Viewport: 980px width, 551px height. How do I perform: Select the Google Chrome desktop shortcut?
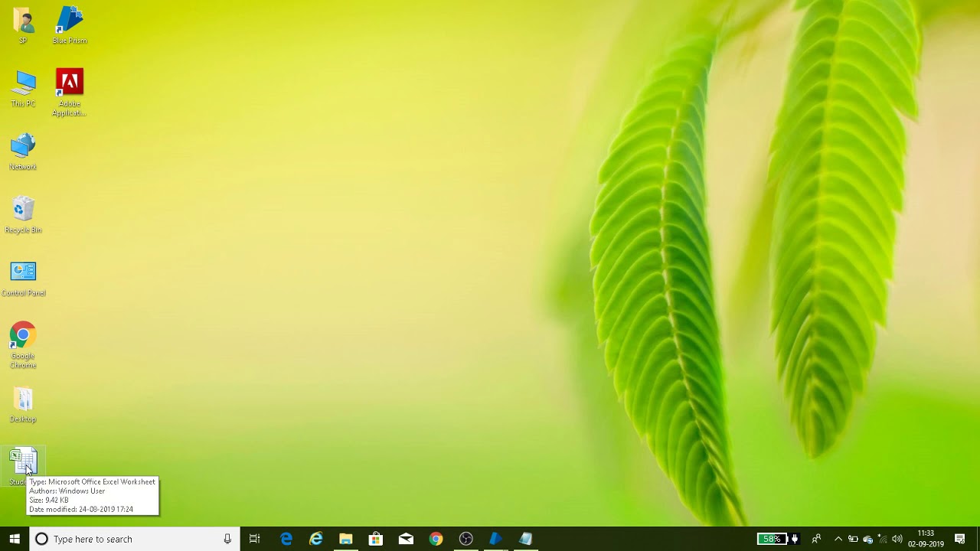pos(23,344)
